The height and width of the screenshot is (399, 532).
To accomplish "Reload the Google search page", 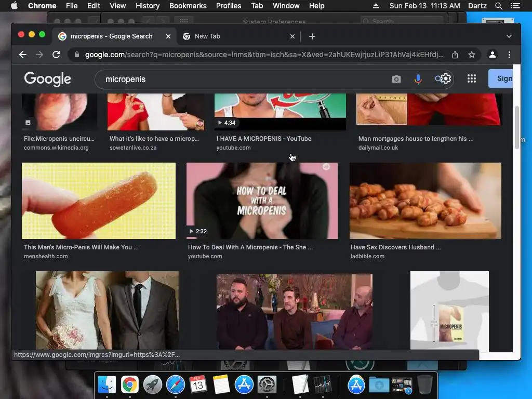I will coord(56,55).
